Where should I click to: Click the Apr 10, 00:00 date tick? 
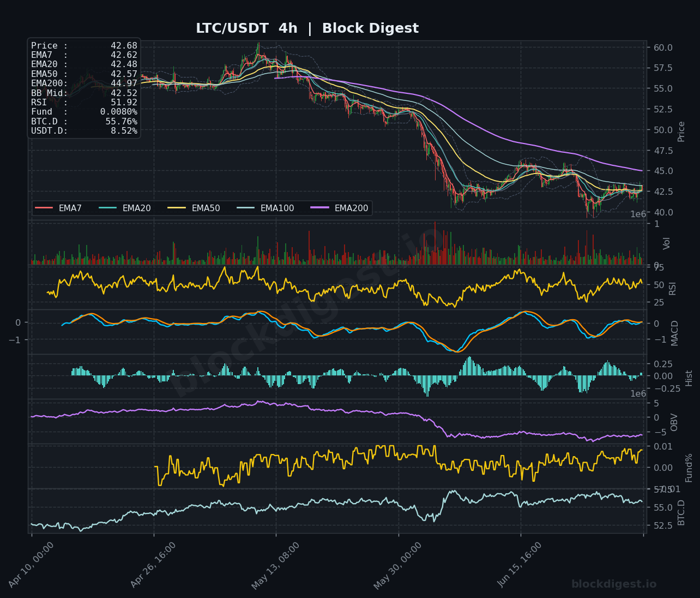[x=32, y=565]
